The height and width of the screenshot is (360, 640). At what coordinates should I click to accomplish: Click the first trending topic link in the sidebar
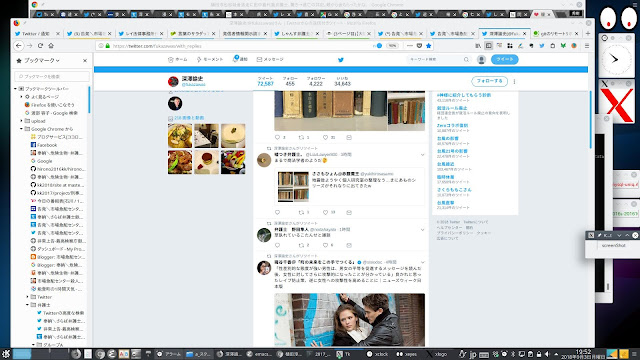pyautogui.click(x=464, y=95)
